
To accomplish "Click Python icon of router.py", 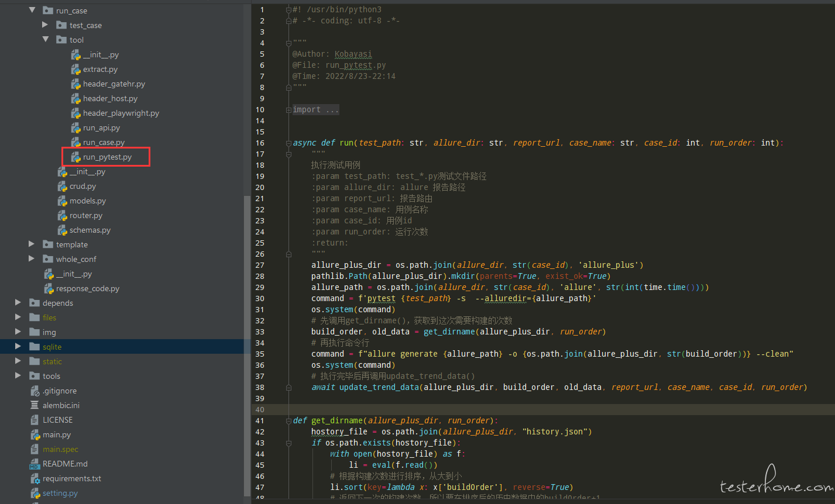I will click(62, 215).
